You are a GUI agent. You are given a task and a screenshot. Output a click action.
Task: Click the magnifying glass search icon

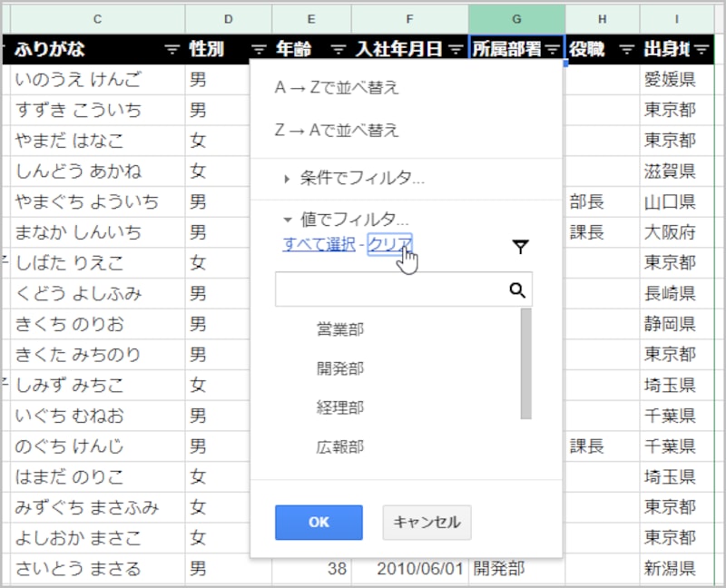click(516, 289)
